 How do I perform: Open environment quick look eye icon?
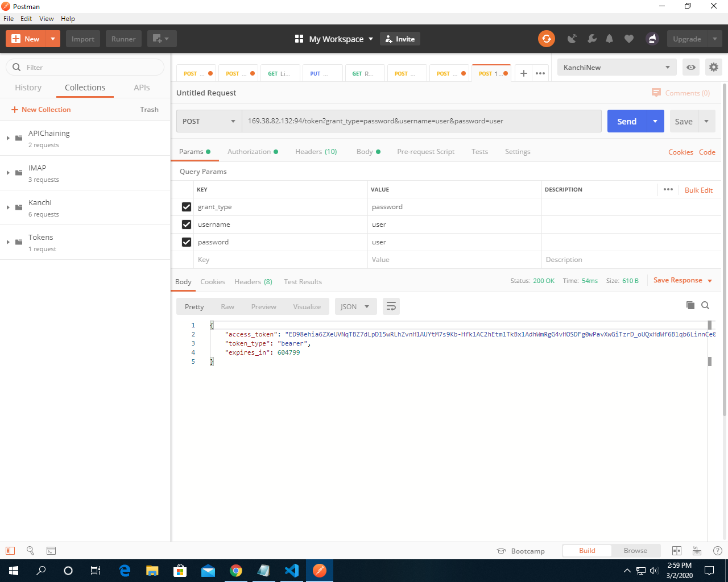pos(690,67)
